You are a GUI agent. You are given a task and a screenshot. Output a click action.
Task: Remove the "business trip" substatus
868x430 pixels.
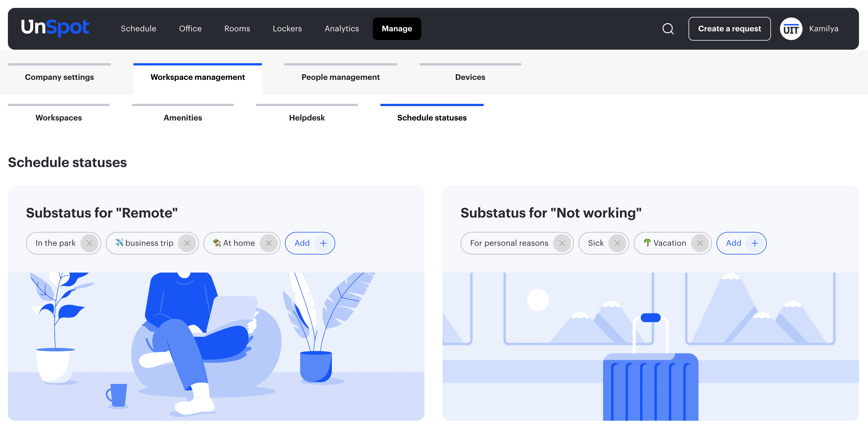pyautogui.click(x=187, y=243)
